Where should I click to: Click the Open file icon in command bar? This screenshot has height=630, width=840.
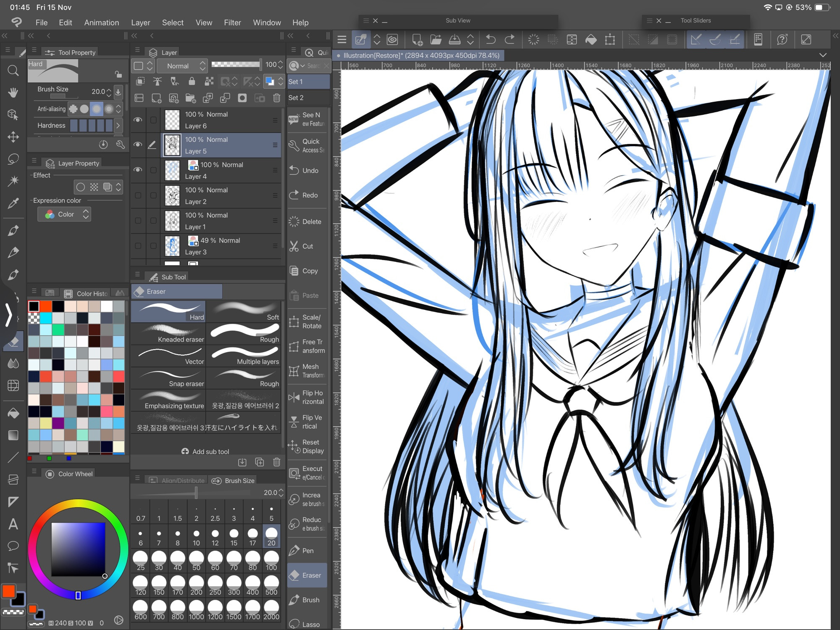click(436, 40)
